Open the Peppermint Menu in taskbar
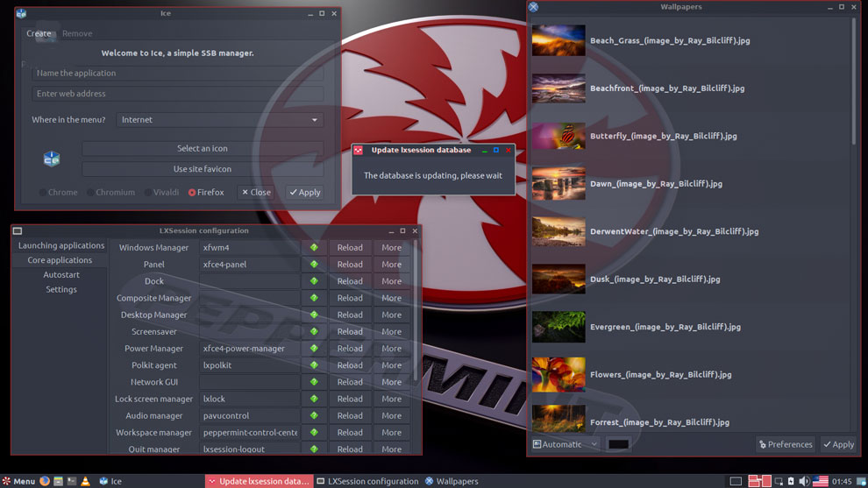This screenshot has width=868, height=488. (18, 481)
